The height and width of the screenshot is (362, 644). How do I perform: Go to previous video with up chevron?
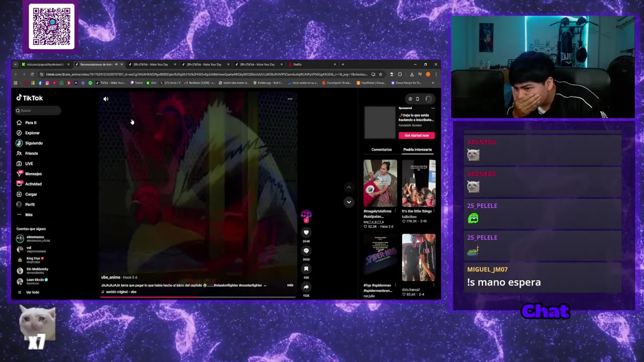(349, 187)
